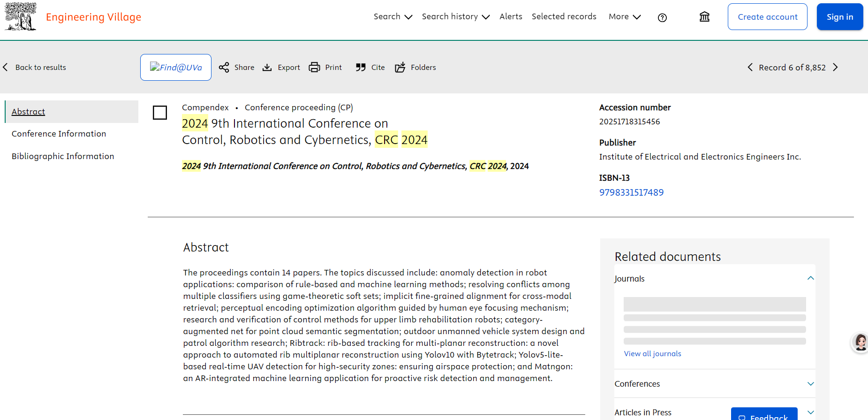
Task: Click the Feedback button
Action: point(764,414)
